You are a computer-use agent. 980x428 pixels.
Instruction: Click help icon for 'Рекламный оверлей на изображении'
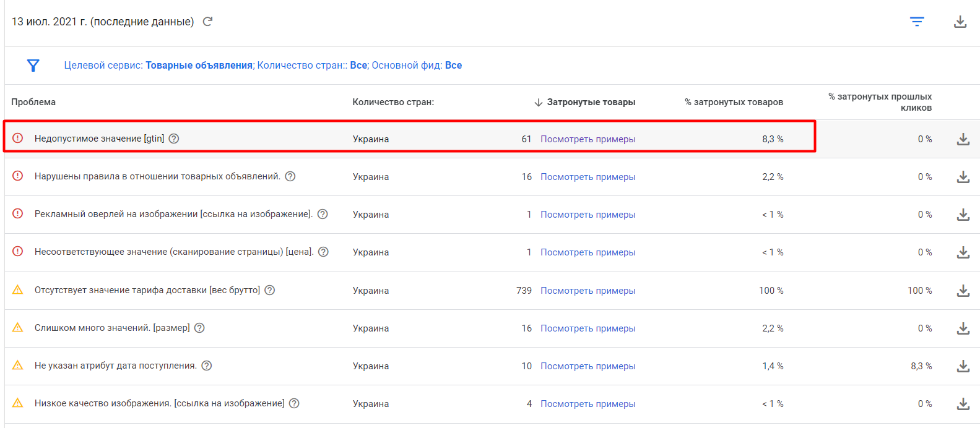pos(323,214)
